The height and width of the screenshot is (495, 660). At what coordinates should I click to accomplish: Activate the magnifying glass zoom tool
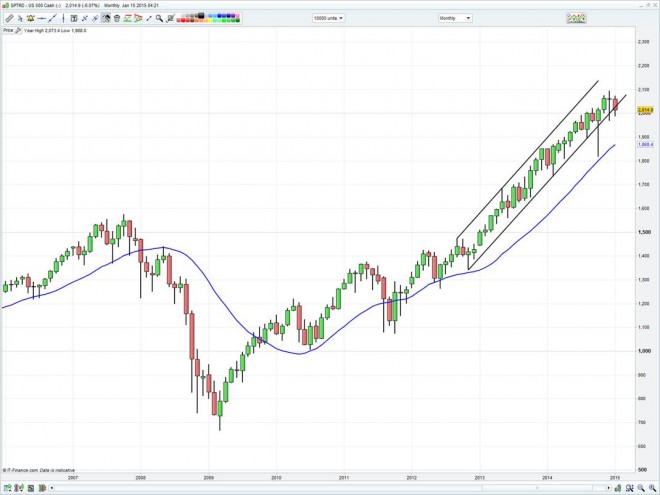click(x=159, y=18)
